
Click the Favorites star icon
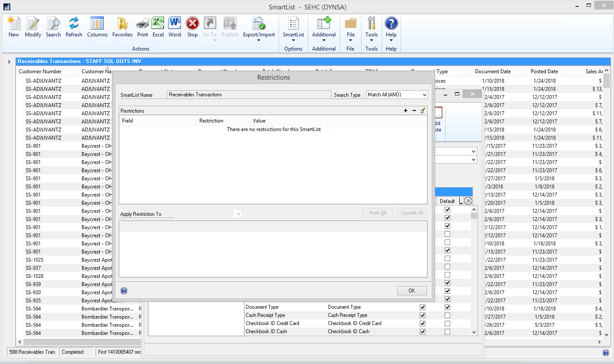[x=122, y=24]
